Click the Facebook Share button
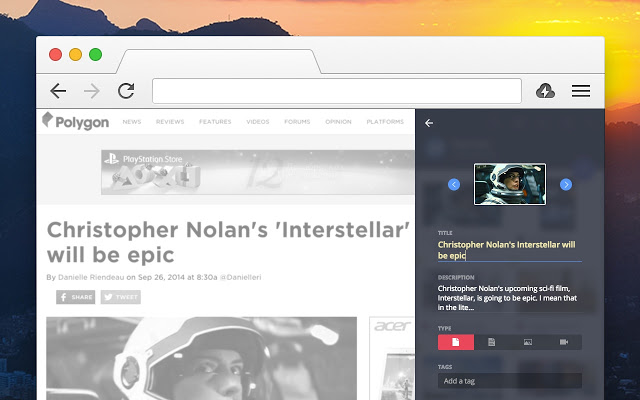The height and width of the screenshot is (400, 640). click(x=76, y=297)
